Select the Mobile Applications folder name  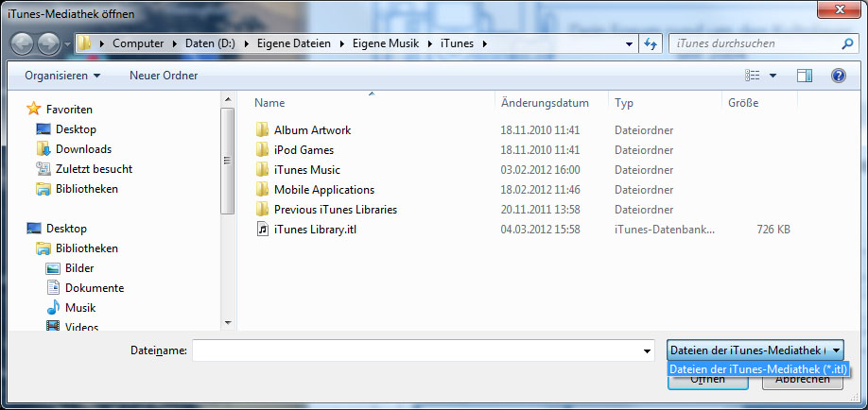click(x=324, y=190)
